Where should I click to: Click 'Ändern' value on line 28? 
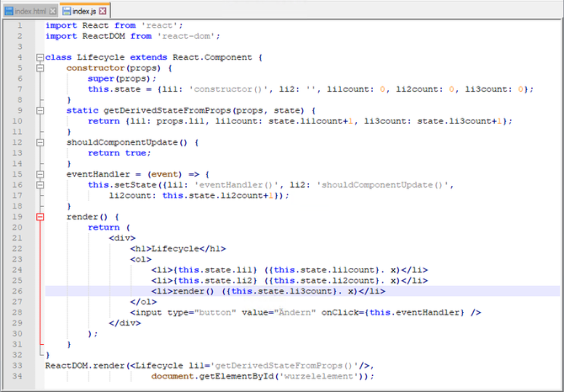[295, 312]
